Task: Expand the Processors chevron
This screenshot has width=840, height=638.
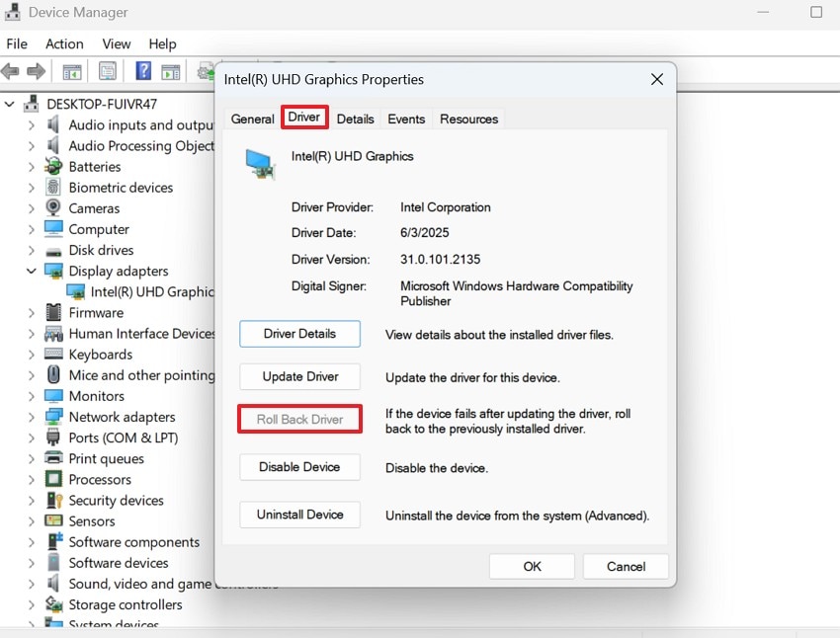Action: coord(32,480)
